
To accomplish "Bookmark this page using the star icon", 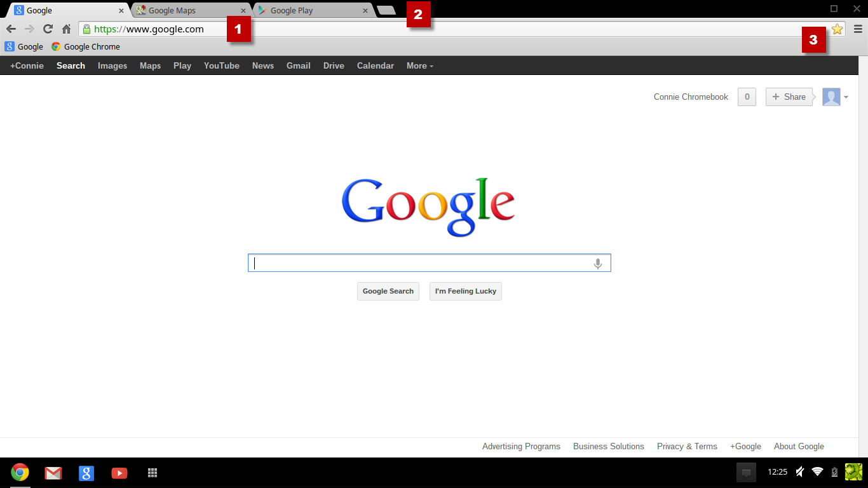I will 837,29.
